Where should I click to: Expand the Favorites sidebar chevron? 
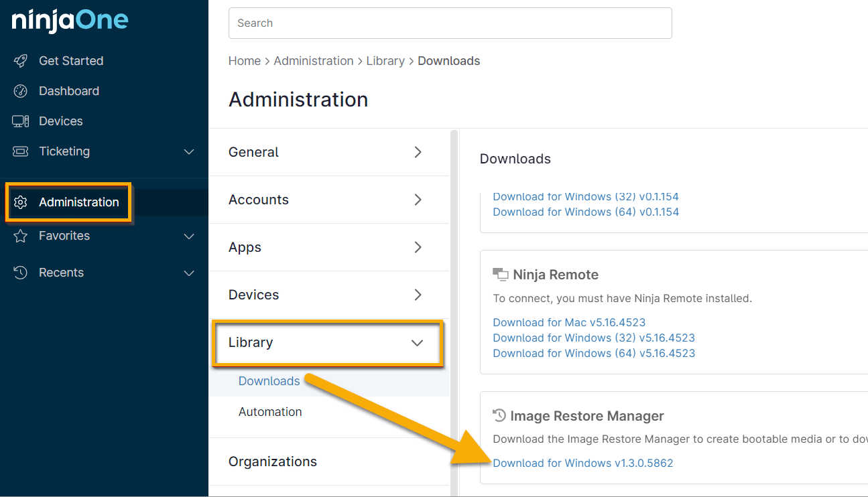click(189, 236)
